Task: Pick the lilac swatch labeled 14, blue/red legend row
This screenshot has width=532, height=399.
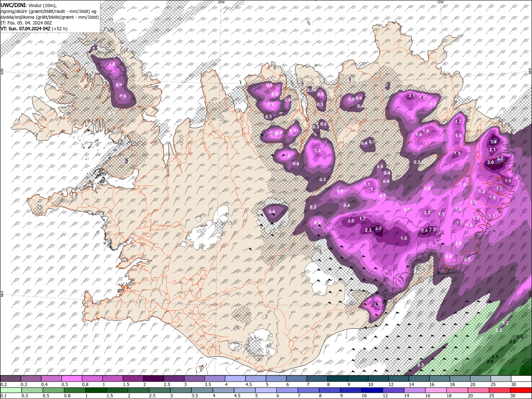Action: [x=415, y=390]
